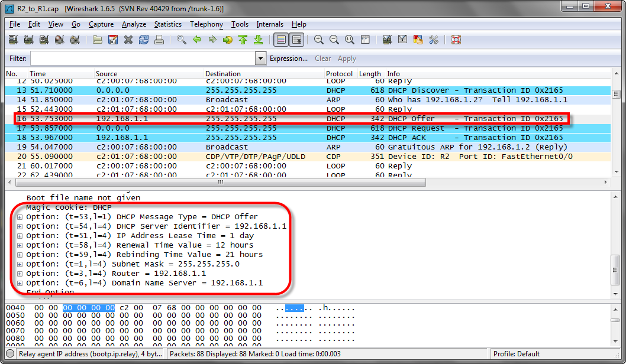Reset zoom to normal size icon

pyautogui.click(x=350, y=40)
